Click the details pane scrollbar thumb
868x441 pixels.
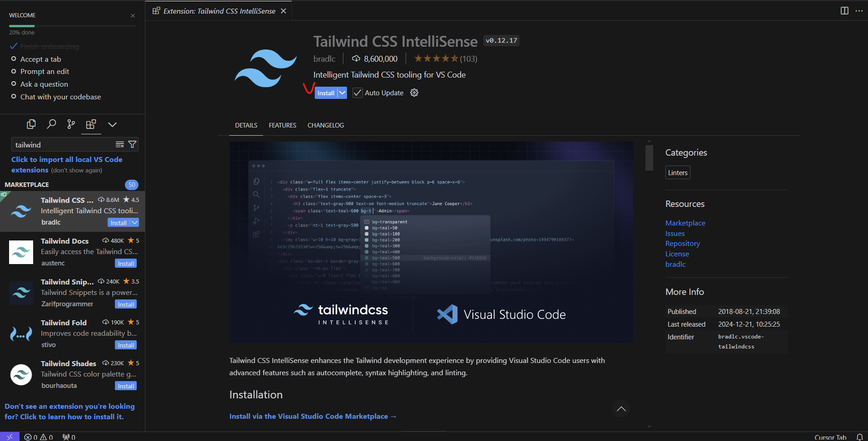pos(649,158)
